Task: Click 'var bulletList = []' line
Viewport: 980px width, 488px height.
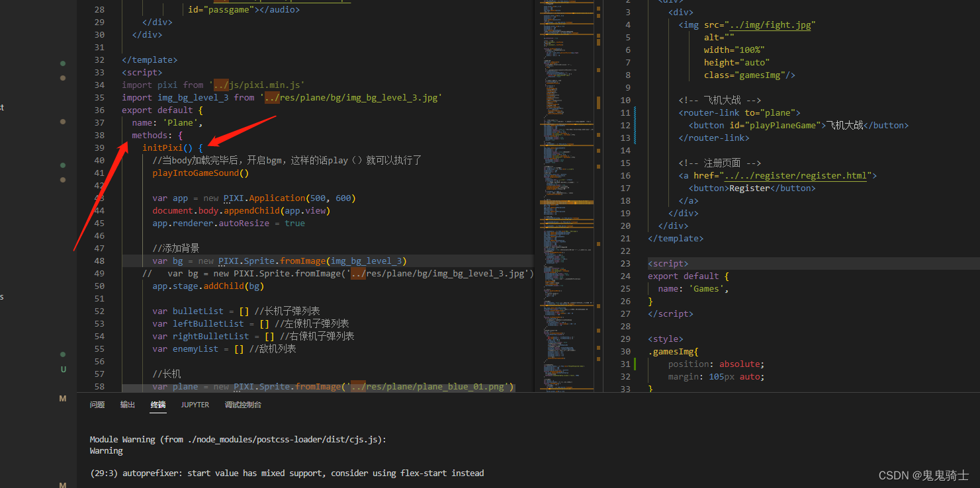Action: click(x=200, y=311)
